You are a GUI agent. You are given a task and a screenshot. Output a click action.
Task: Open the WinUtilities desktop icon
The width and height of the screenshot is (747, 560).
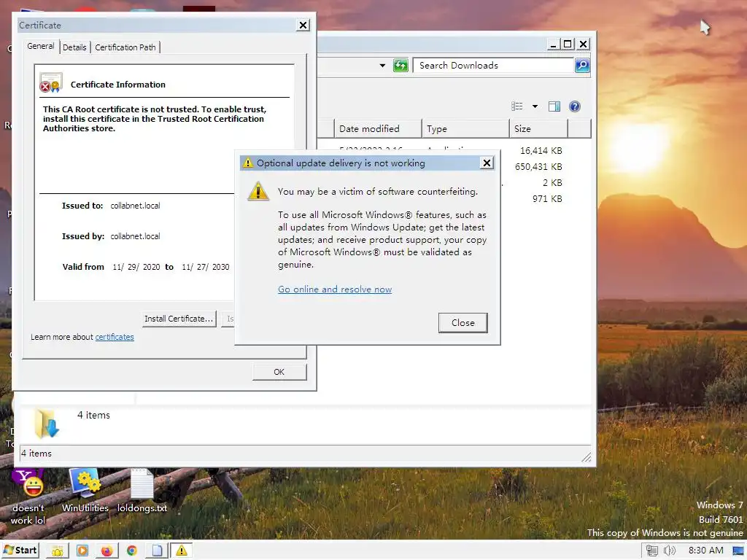pyautogui.click(x=85, y=491)
